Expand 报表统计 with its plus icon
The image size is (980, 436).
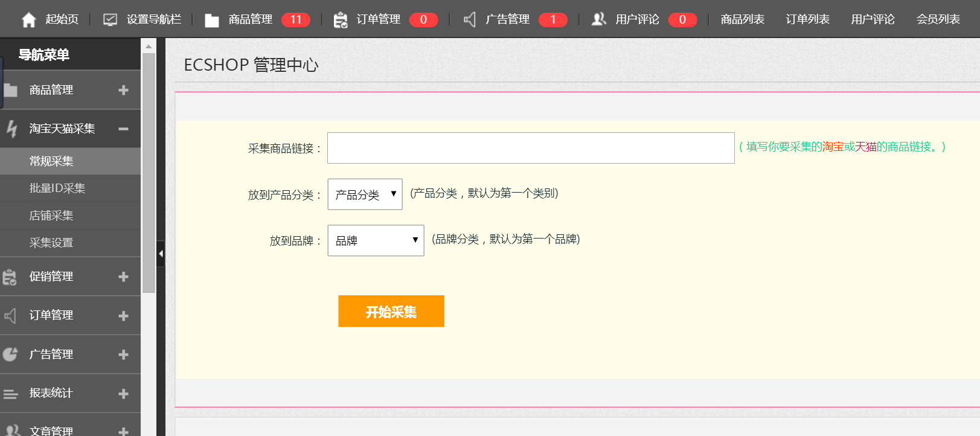124,394
